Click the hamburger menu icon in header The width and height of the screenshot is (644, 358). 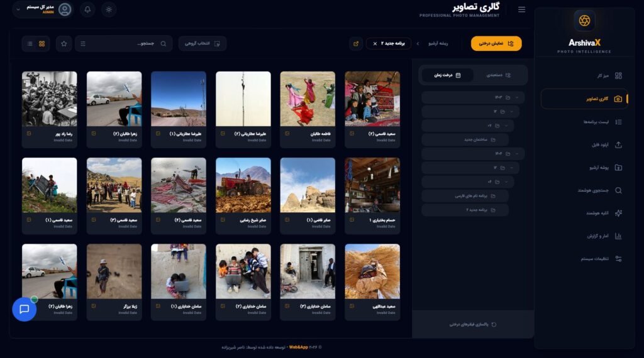point(521,9)
